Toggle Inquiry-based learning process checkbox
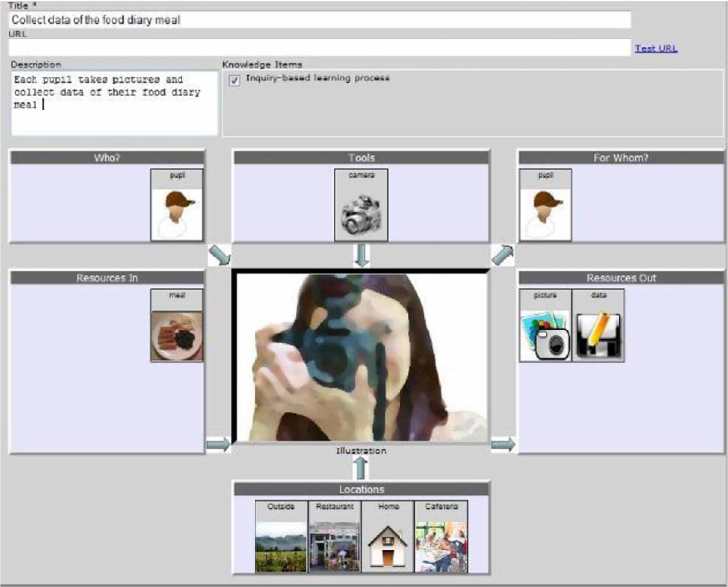 point(234,80)
